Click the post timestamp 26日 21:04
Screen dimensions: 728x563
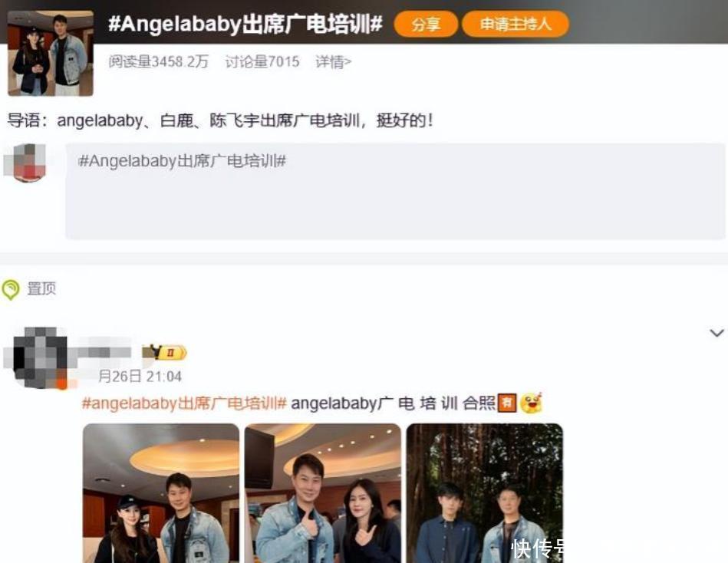[140, 377]
